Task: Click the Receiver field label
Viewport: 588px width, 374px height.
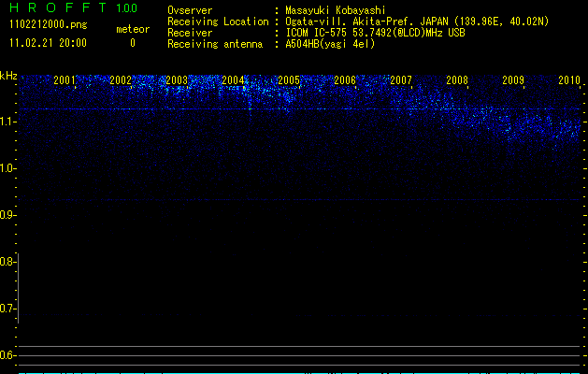Action: (190, 33)
